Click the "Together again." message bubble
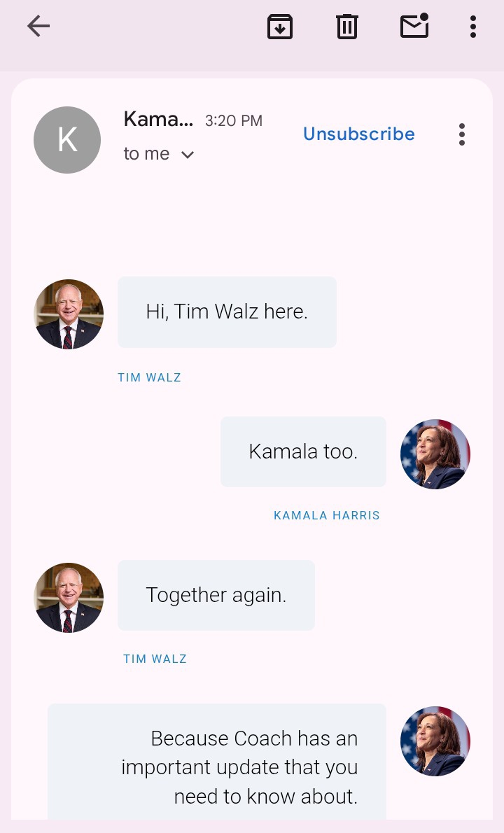The image size is (504, 833). point(216,595)
